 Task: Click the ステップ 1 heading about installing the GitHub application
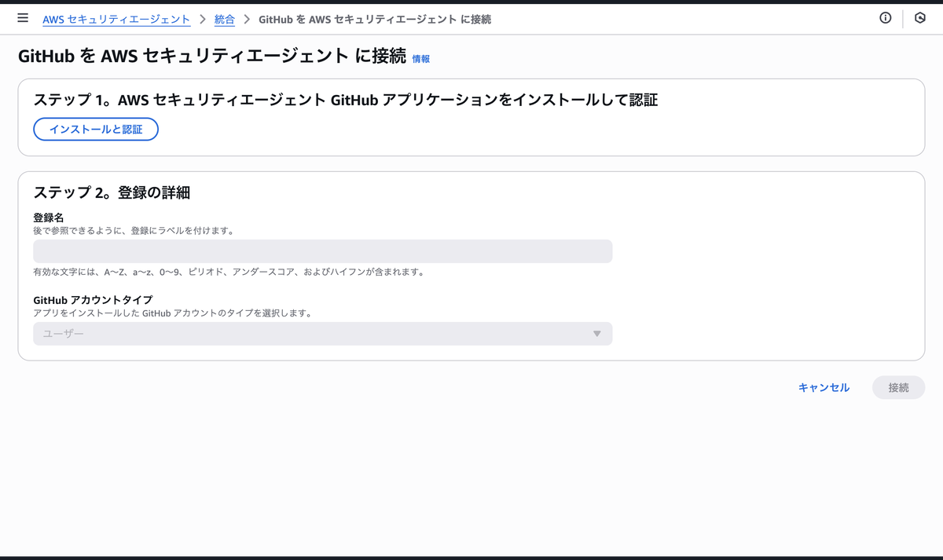tap(345, 100)
